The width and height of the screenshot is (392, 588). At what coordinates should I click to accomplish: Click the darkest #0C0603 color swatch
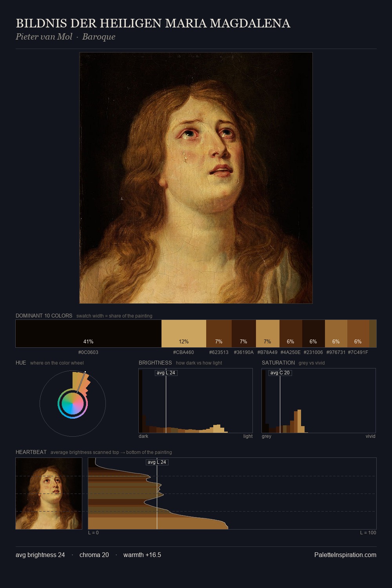89,334
